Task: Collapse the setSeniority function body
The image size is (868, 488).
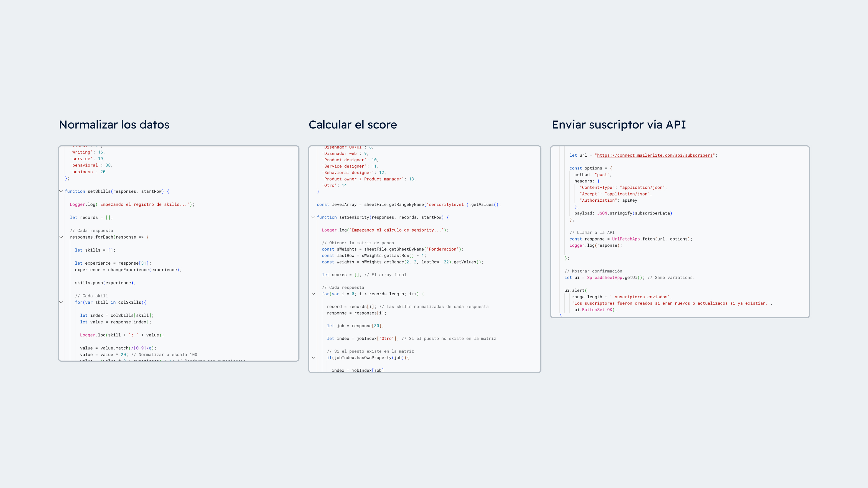Action: [314, 217]
